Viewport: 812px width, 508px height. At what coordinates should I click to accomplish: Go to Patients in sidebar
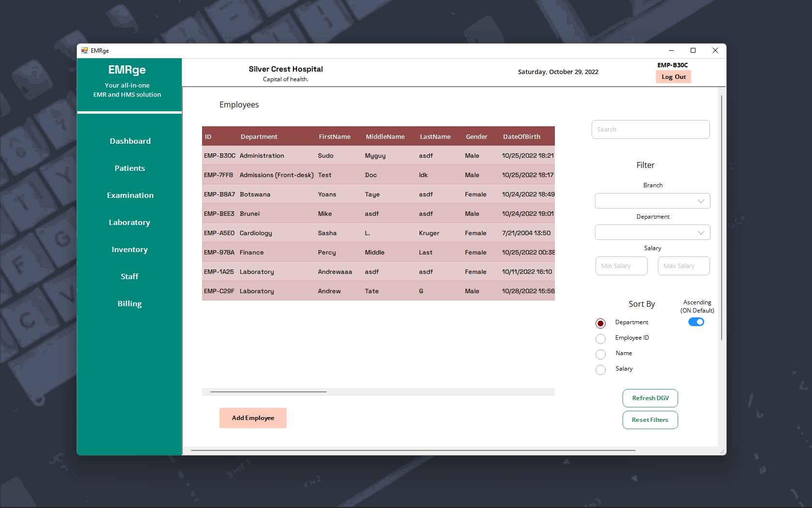pos(130,168)
